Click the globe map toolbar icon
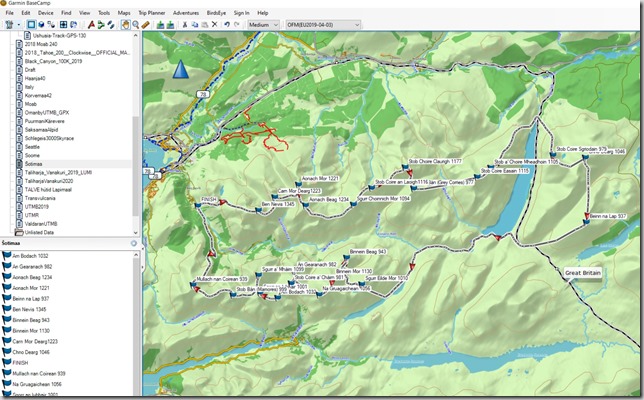This screenshot has height=400, width=644. (74, 25)
